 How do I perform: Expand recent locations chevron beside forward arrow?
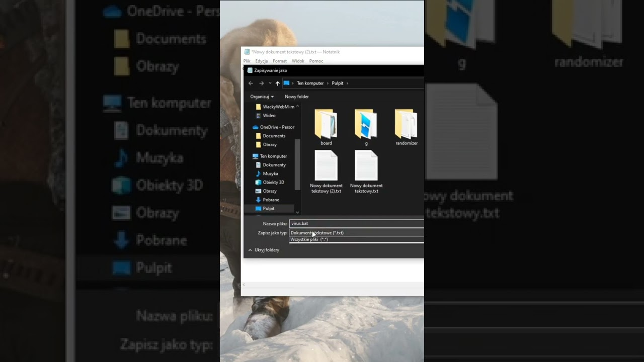[x=270, y=83]
